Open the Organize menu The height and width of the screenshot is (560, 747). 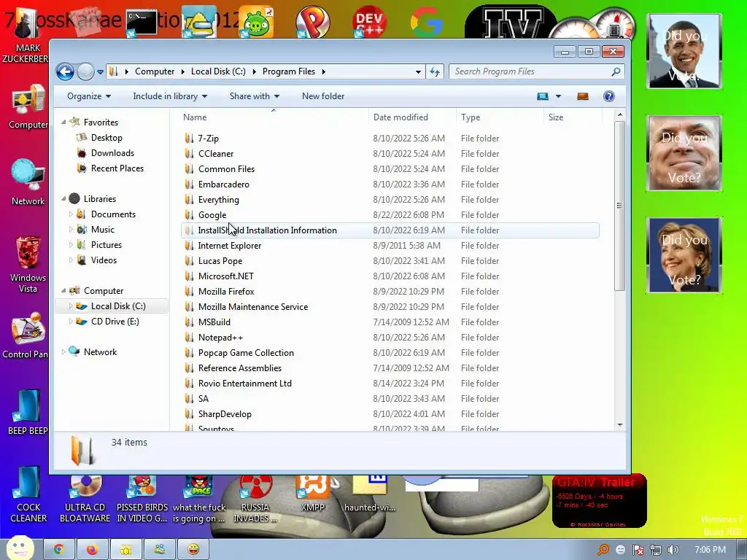pyautogui.click(x=88, y=96)
